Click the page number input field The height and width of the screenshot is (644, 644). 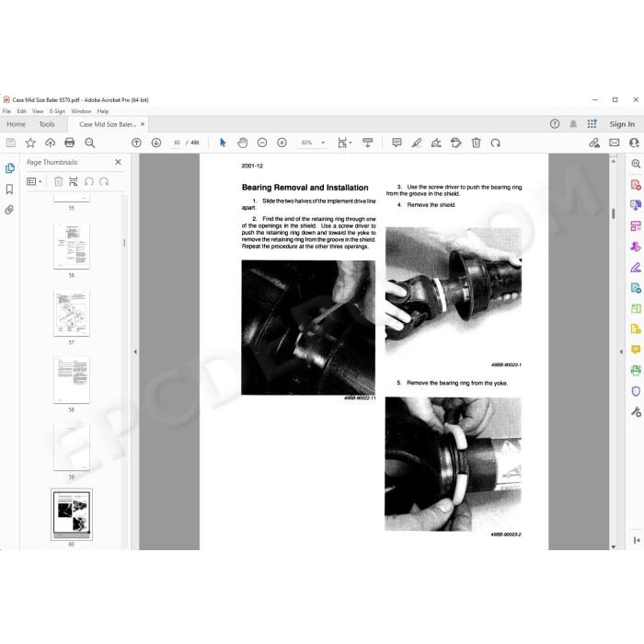[177, 143]
